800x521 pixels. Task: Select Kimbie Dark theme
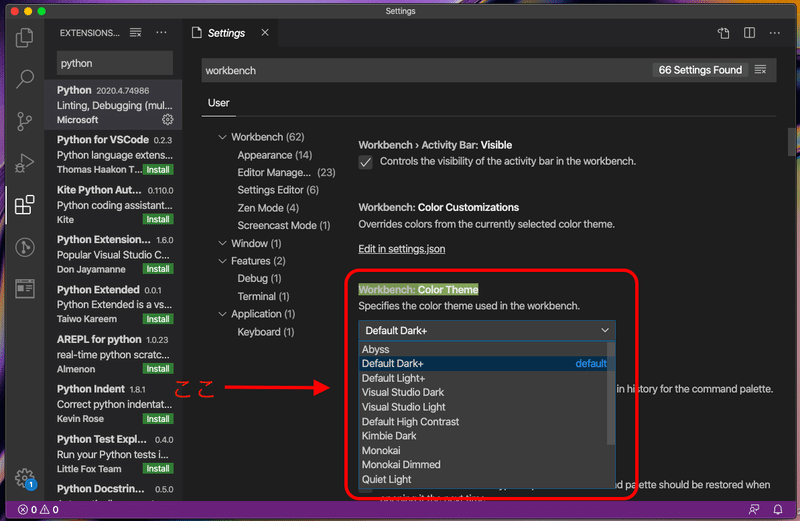(483, 436)
